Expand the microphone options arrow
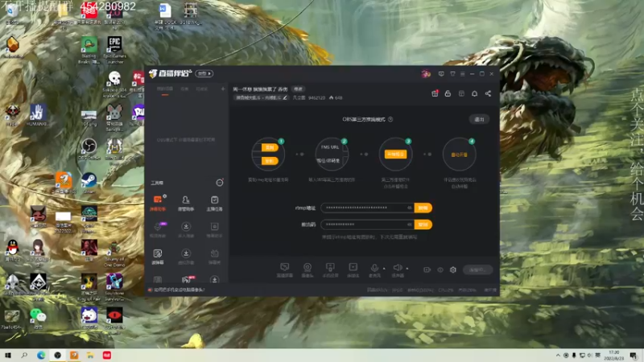Screen dimensions: 644x362 384,269
